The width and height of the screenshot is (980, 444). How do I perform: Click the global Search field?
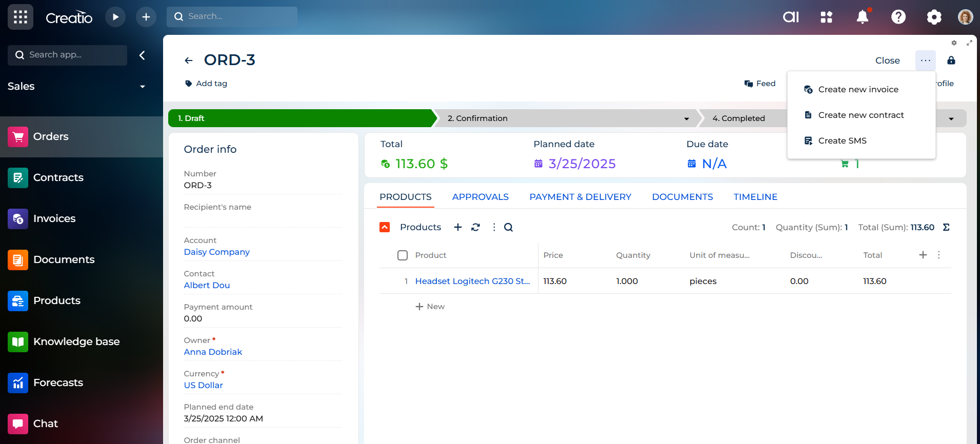pos(232,17)
